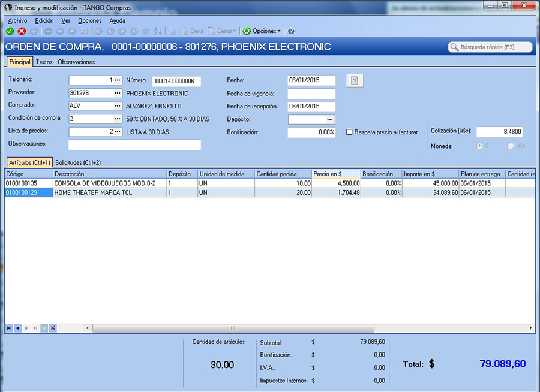
Task: Click the grayed plus (add) toolbar icon
Action: click(x=34, y=31)
